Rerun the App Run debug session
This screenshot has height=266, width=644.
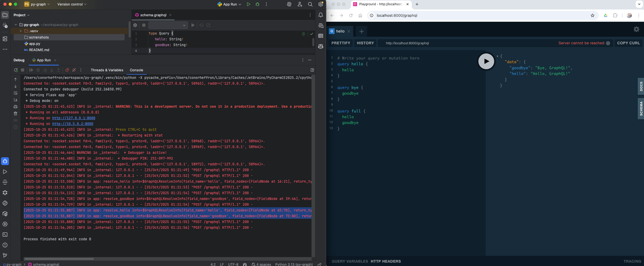tap(16, 70)
